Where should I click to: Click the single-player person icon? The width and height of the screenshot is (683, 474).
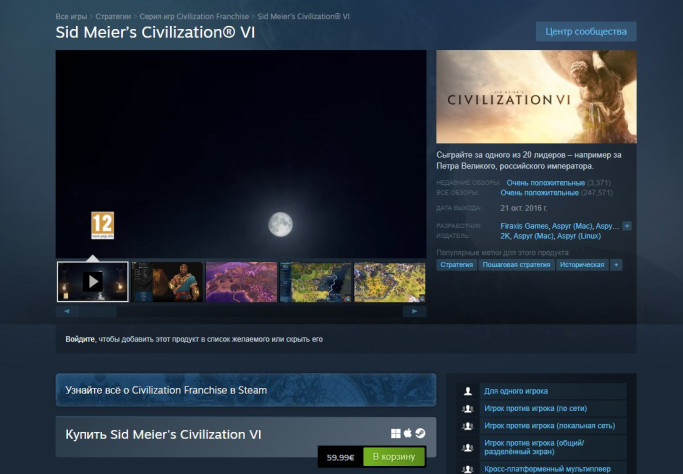[468, 391]
